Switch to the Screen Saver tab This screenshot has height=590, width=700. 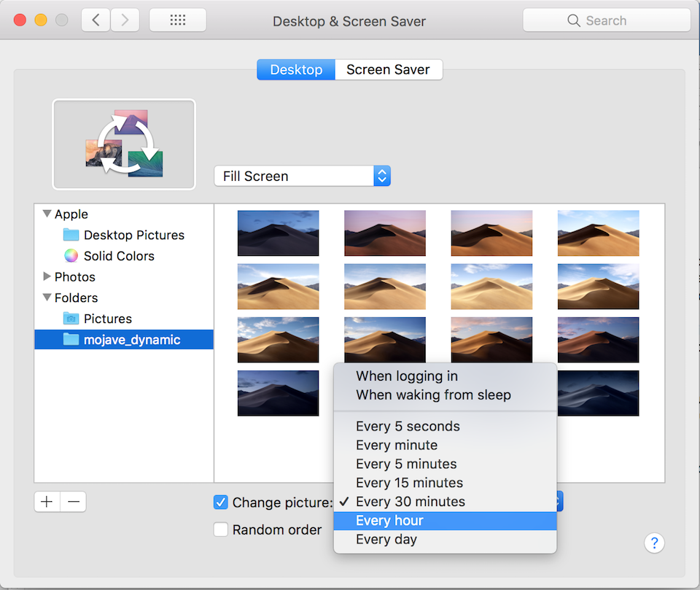point(387,69)
